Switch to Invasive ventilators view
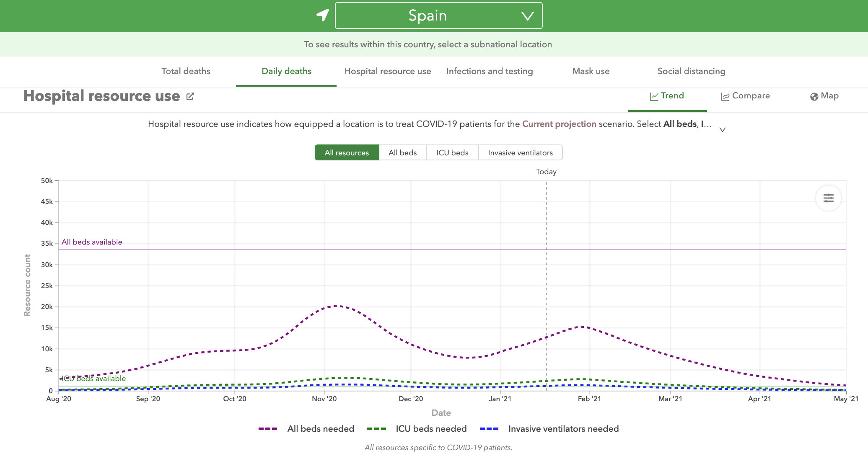 click(x=520, y=152)
